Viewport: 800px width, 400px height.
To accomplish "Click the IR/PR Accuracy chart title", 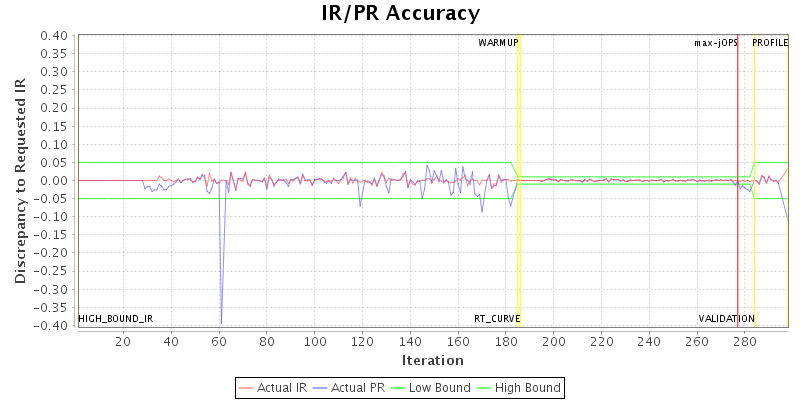I will coord(400,14).
